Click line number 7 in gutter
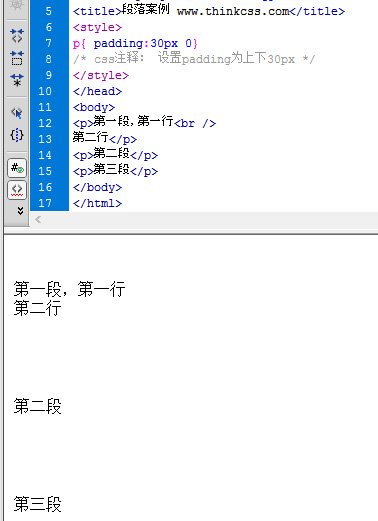Screen dimensions: 378x521 (x=49, y=43)
